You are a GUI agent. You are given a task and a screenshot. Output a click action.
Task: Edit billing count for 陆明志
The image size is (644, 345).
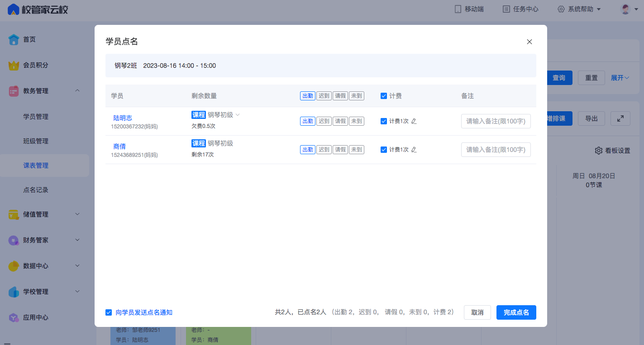pyautogui.click(x=414, y=121)
